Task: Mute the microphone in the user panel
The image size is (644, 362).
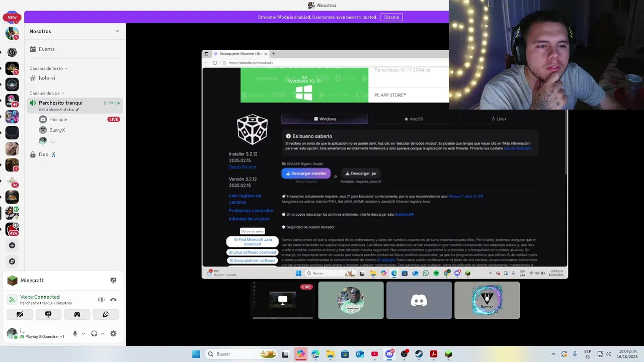Action: click(x=75, y=333)
